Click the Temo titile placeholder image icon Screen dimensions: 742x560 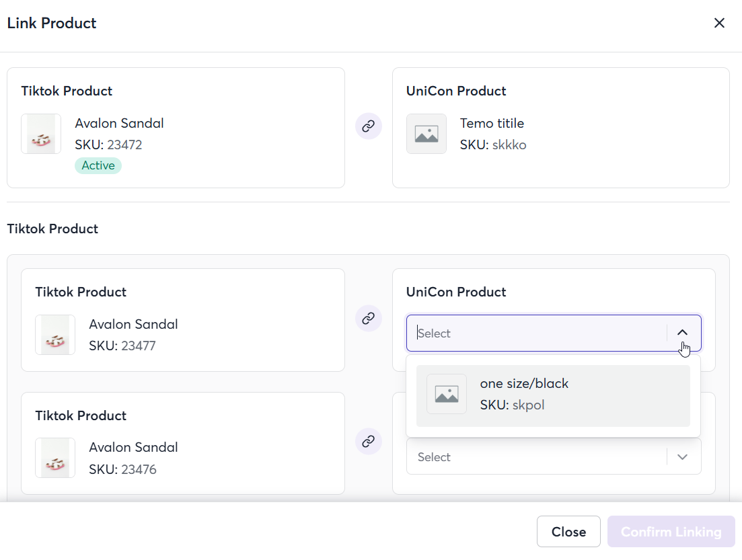click(426, 134)
